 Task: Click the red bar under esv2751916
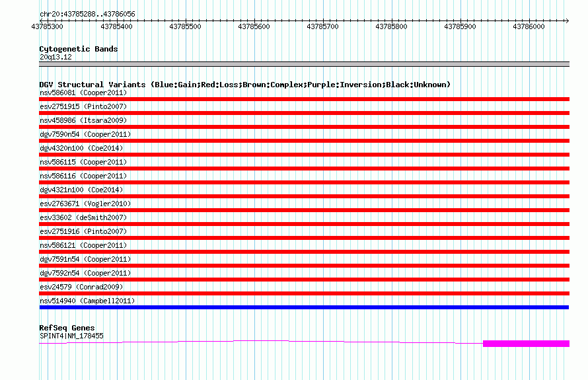click(x=304, y=238)
